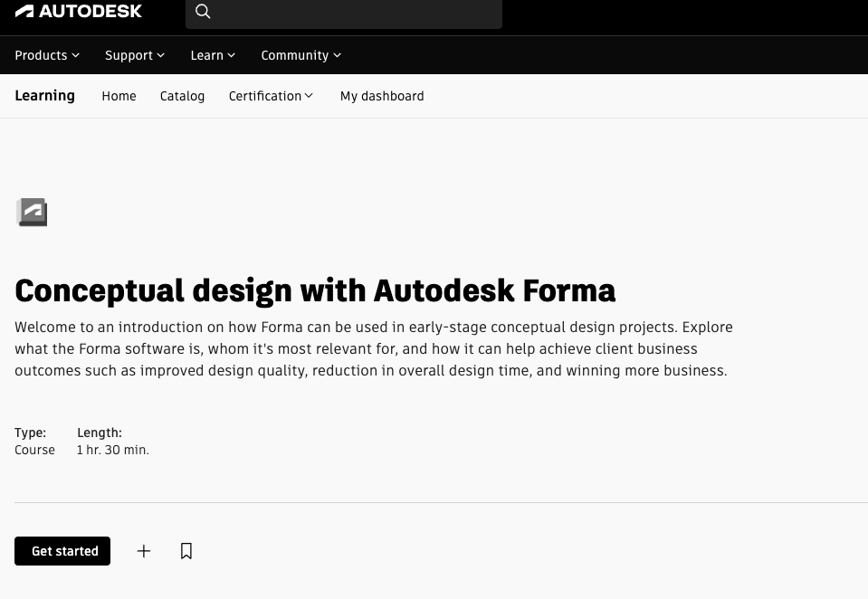Bookmark the course using the bookmark icon

[186, 550]
